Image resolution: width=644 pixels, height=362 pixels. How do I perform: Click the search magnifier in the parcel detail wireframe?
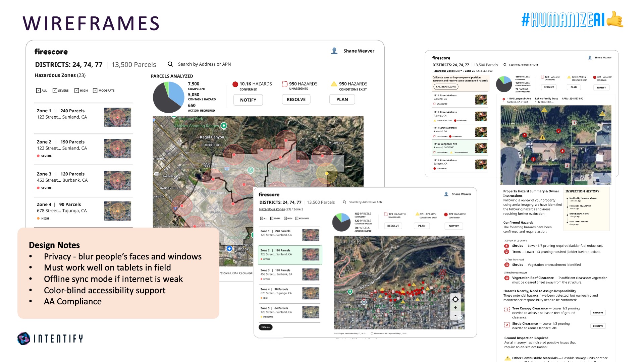(x=505, y=65)
